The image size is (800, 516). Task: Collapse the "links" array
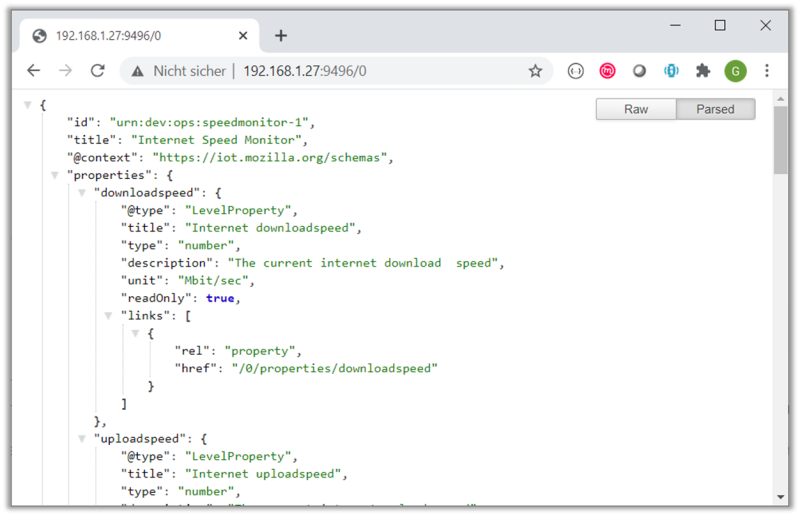[x=109, y=315]
